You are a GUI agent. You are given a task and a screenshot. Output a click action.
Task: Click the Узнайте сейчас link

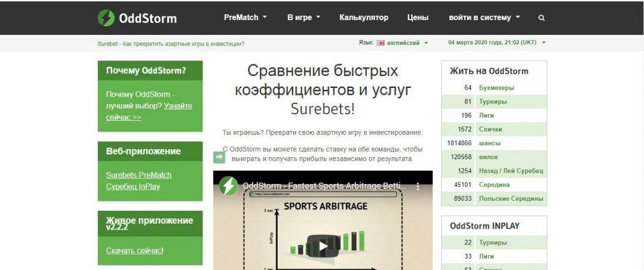[x=148, y=111]
